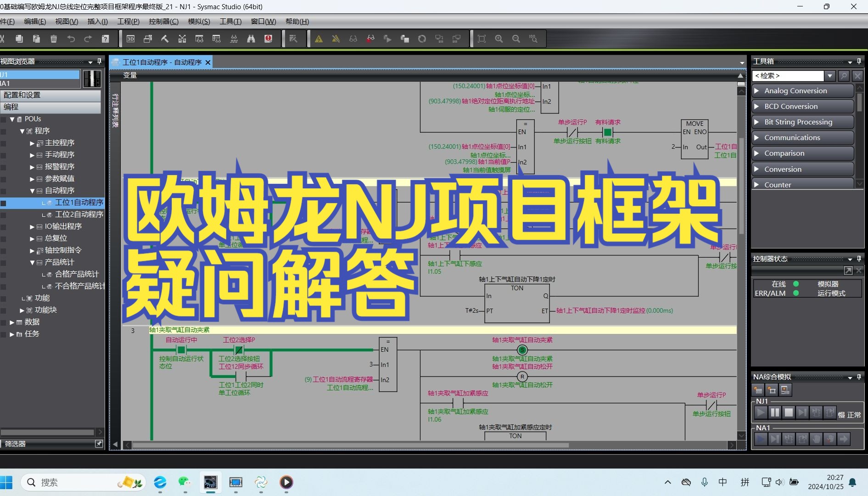868x496 pixels.
Task: Expand the 主控程序 tree node
Action: tap(32, 143)
